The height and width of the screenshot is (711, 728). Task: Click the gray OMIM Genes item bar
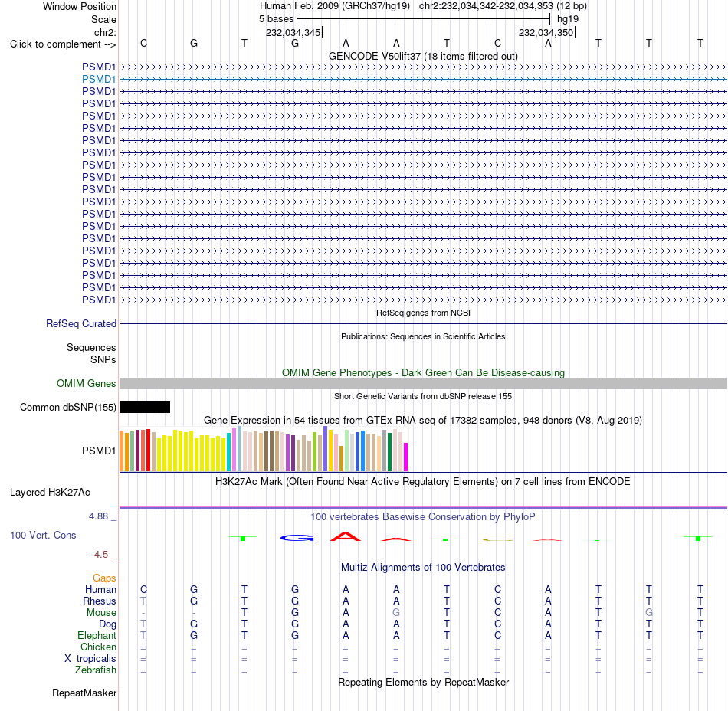tap(424, 383)
